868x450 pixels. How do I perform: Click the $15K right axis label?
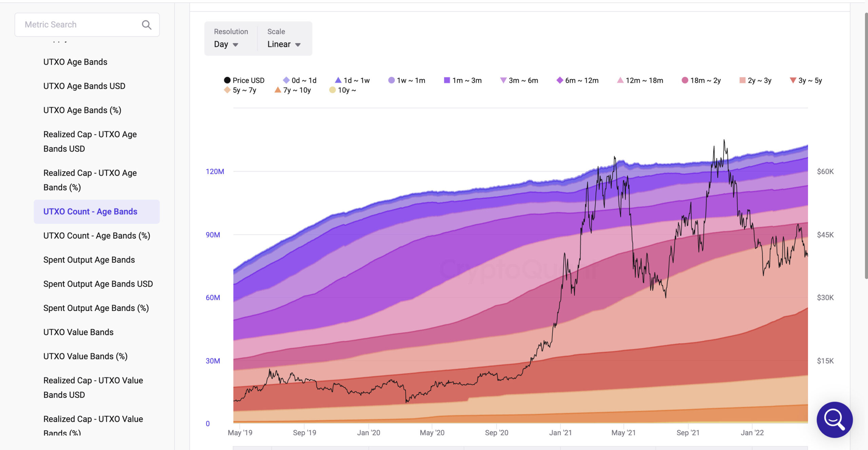(x=825, y=361)
